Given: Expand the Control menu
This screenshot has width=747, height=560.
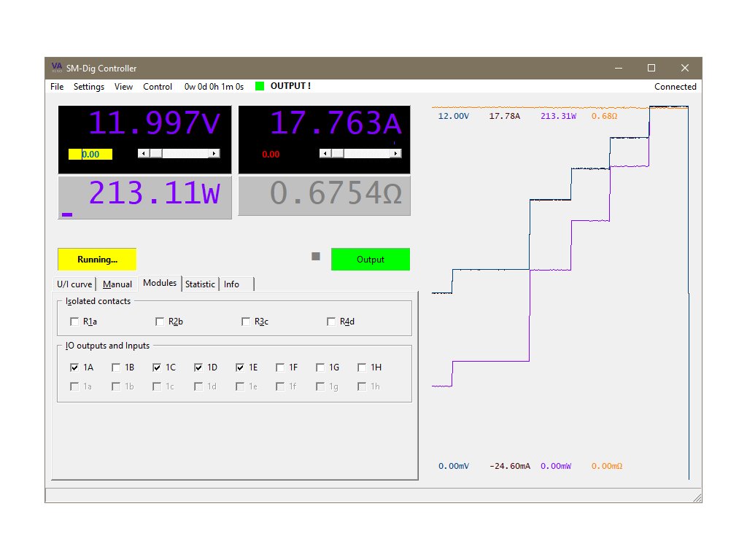Looking at the screenshot, I should pyautogui.click(x=158, y=87).
